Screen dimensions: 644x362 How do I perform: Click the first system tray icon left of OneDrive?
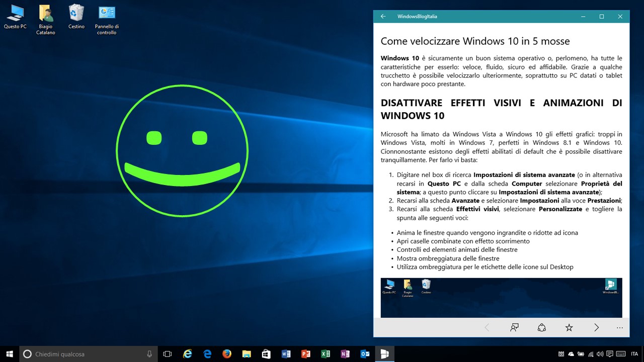(561, 354)
